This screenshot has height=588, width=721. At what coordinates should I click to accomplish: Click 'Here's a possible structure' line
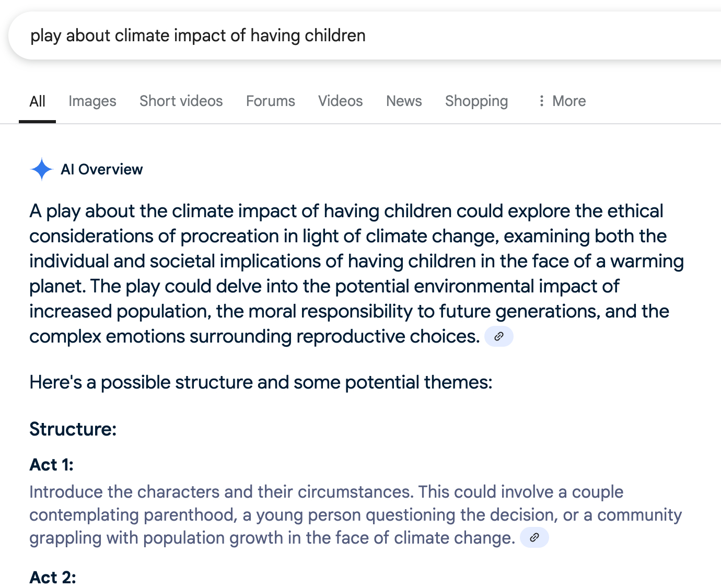pos(260,382)
